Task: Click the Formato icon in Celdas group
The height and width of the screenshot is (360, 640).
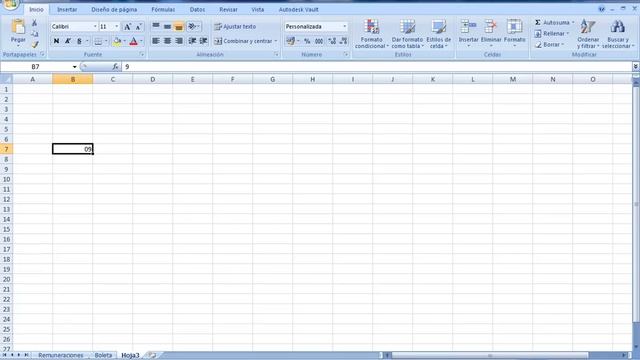Action: 514,27
